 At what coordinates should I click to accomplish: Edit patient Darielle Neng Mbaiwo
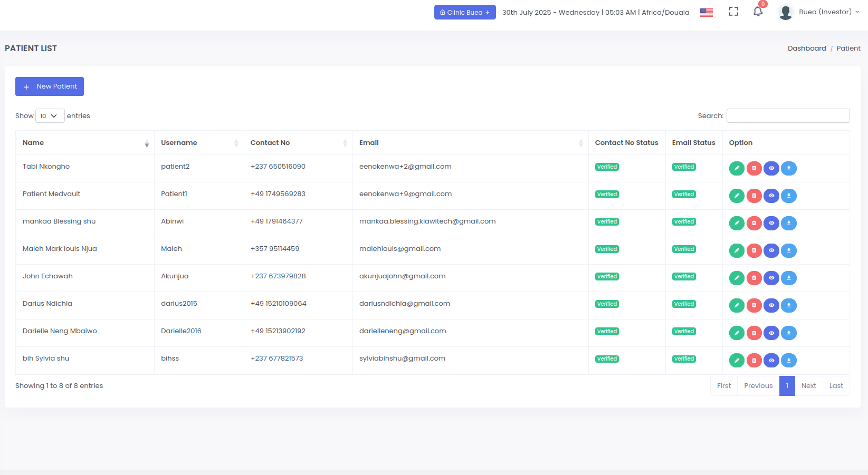pos(737,333)
